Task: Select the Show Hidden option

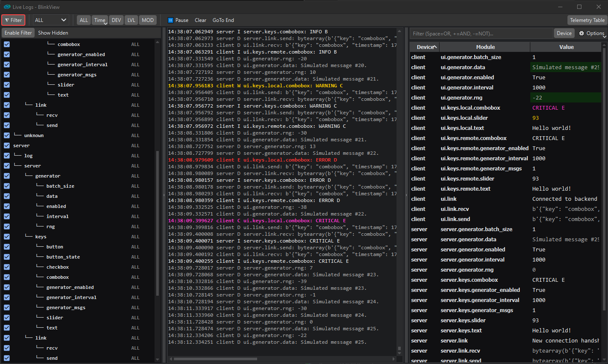Action: (53, 32)
